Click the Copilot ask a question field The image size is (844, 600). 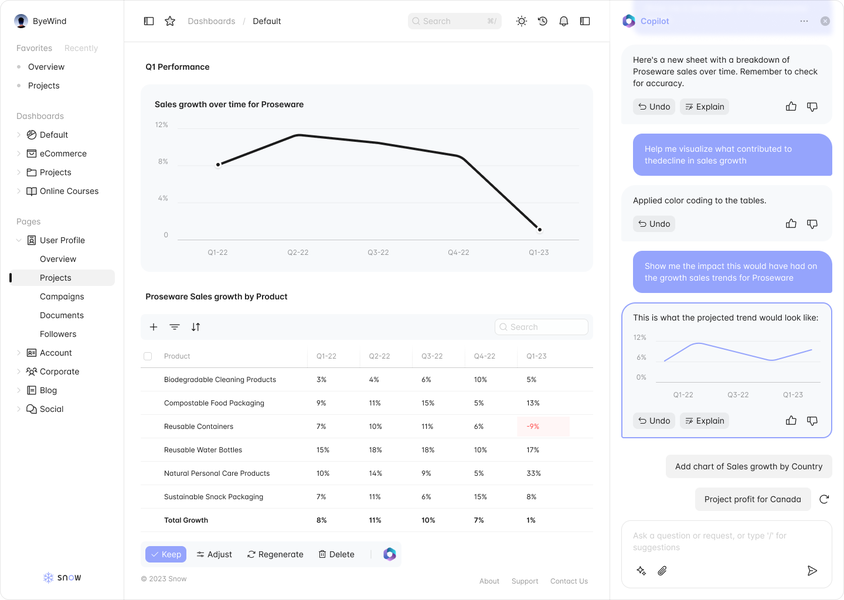click(725, 541)
